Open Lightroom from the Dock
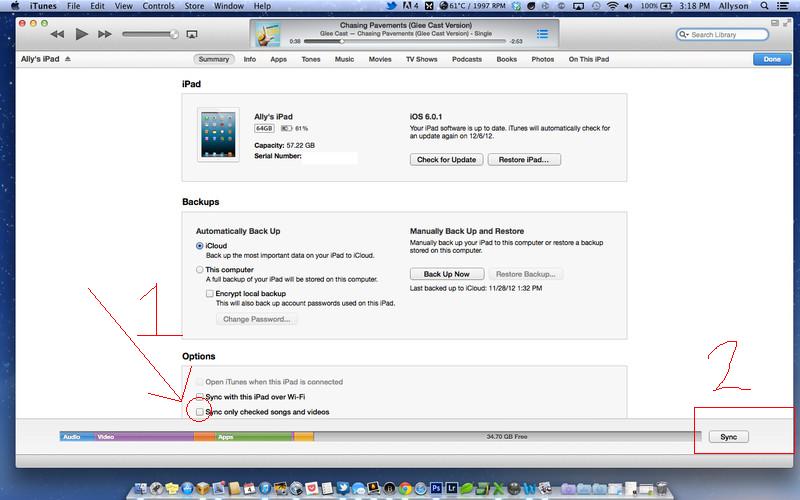Screen dimensions: 800x500 point(452,488)
